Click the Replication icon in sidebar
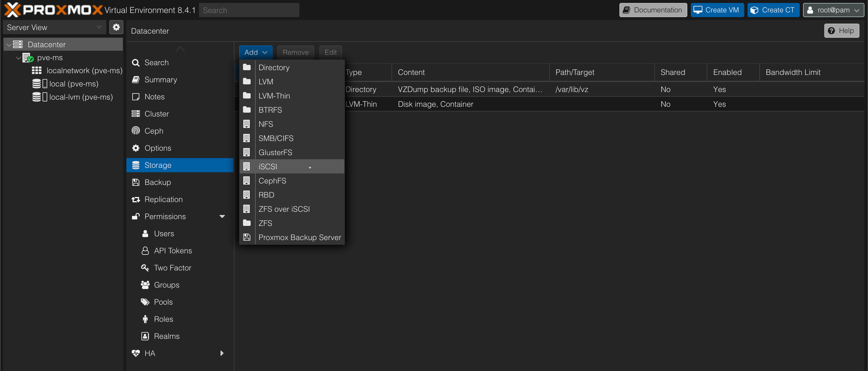The image size is (868, 371). tap(136, 199)
